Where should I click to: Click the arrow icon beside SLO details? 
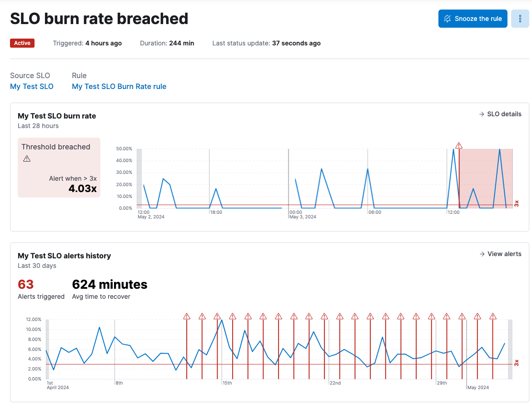482,114
